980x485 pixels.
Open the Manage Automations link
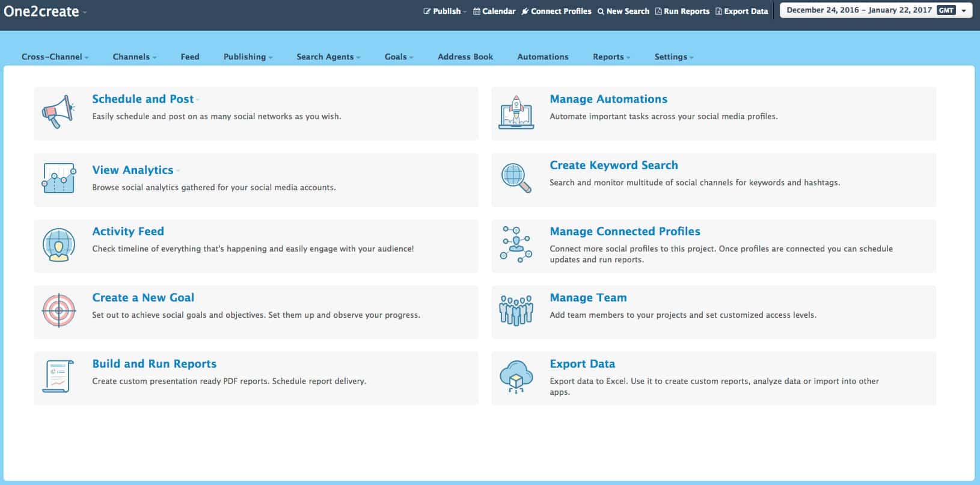pos(608,99)
